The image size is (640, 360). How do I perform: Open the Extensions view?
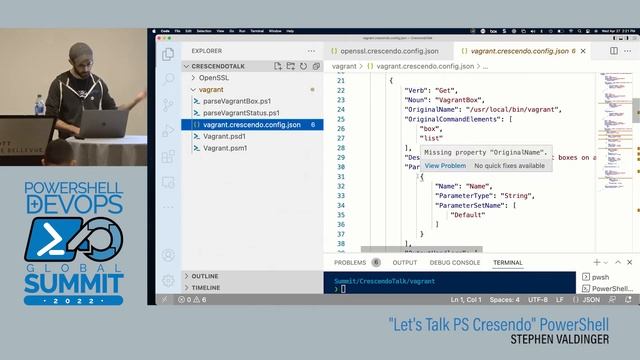(x=168, y=156)
